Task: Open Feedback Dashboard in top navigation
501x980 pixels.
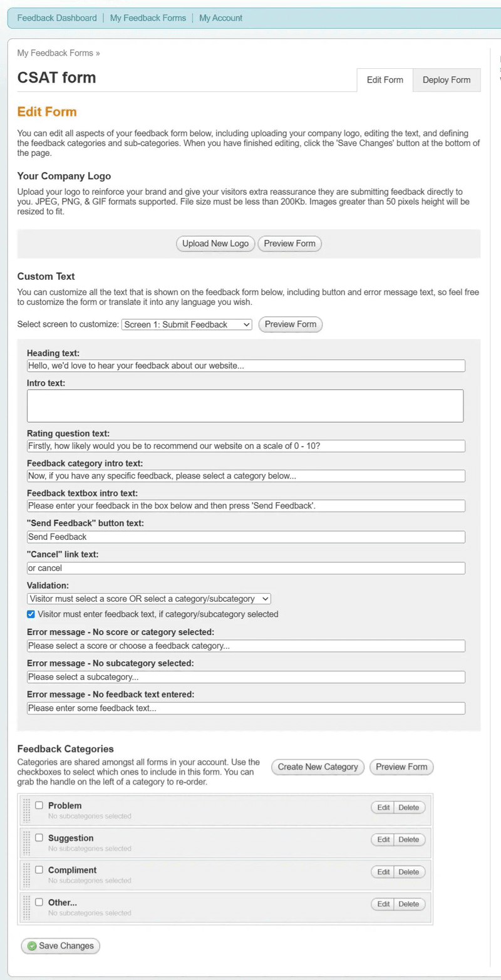Action: (x=57, y=18)
